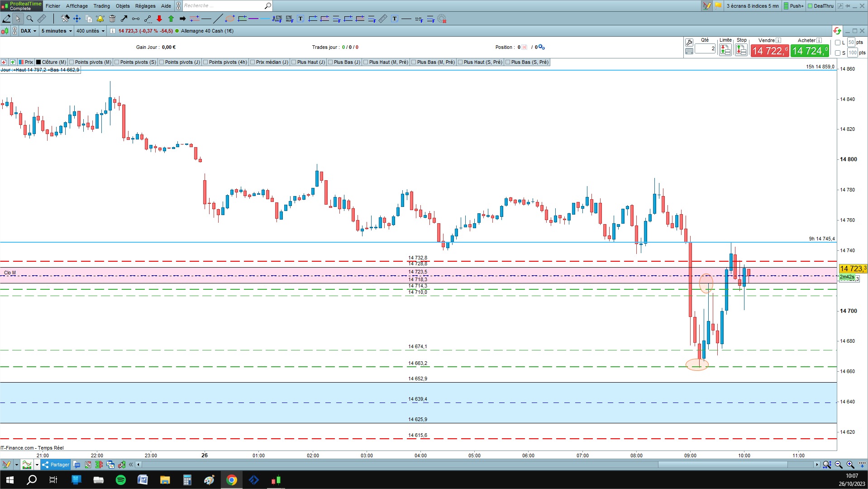The height and width of the screenshot is (489, 868).
Task: Zoom out horizontally with minus magnifier
Action: coord(839,465)
